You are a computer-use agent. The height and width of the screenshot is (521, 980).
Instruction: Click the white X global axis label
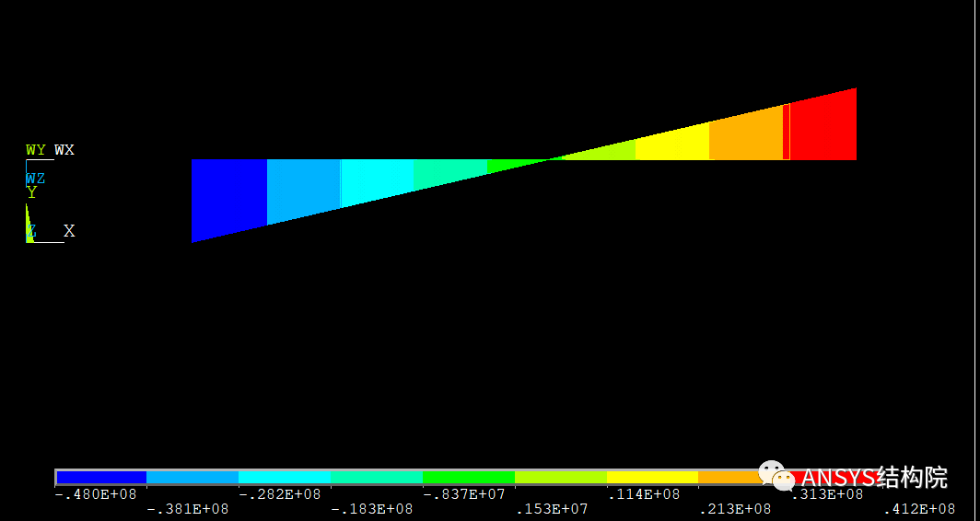click(x=69, y=231)
